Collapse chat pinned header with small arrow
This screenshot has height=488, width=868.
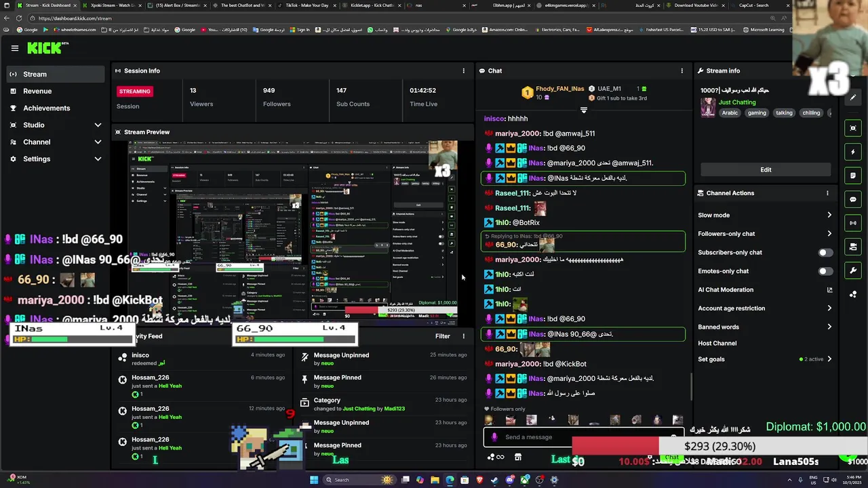point(583,110)
